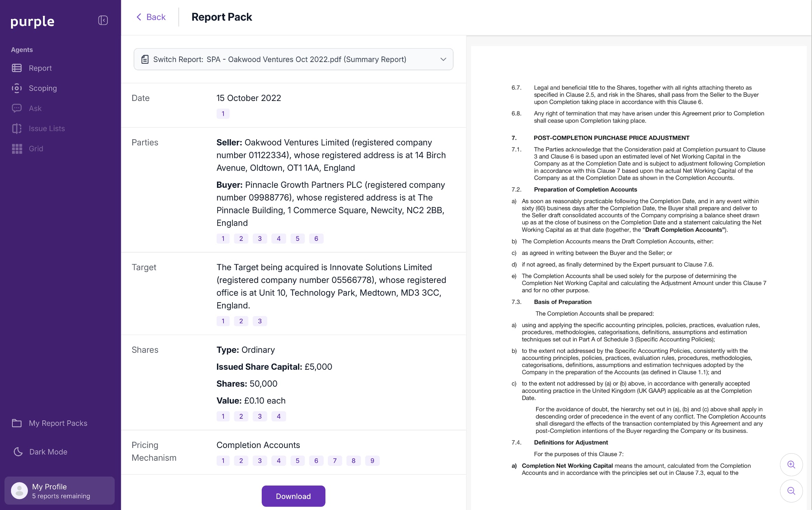Viewport: 812px width, 510px height.
Task: Select the Scoping agent
Action: coord(43,88)
